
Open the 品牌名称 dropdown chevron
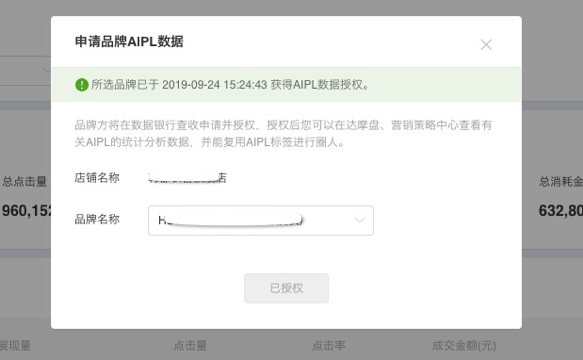[360, 220]
